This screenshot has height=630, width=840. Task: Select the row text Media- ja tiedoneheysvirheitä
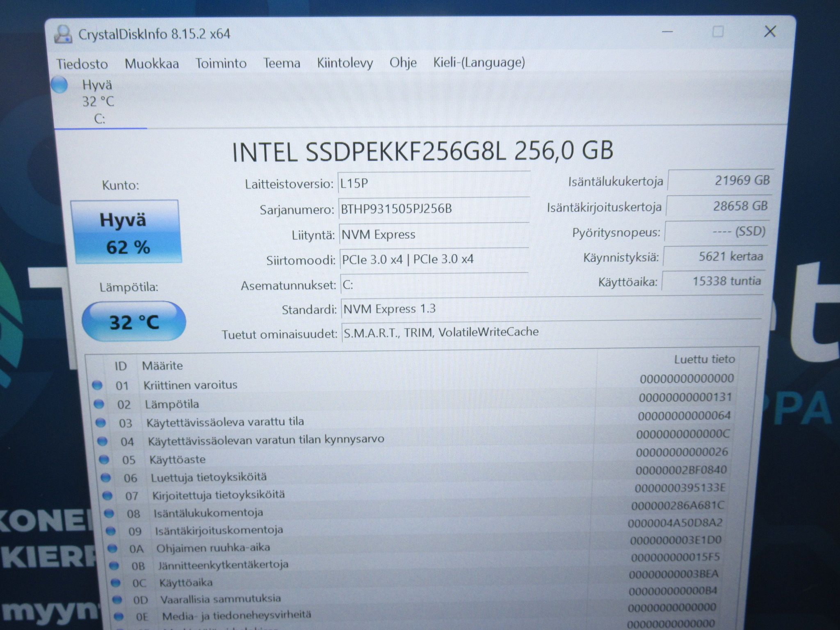pyautogui.click(x=237, y=615)
